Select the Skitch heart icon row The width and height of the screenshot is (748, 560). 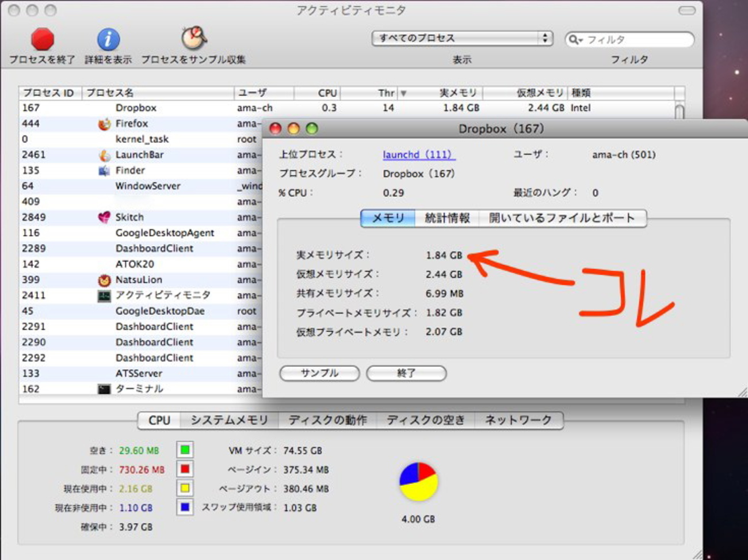(x=104, y=217)
